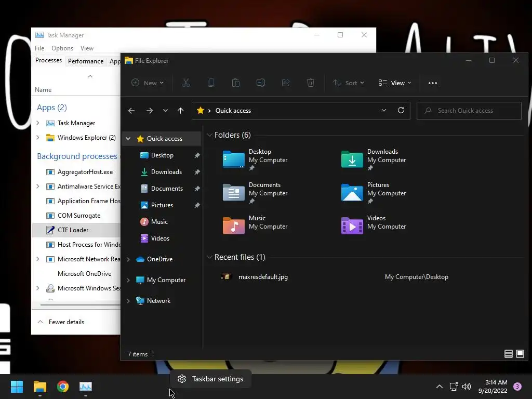Click the Copy icon in File Explorer toolbar
The height and width of the screenshot is (399, 532).
click(211, 83)
